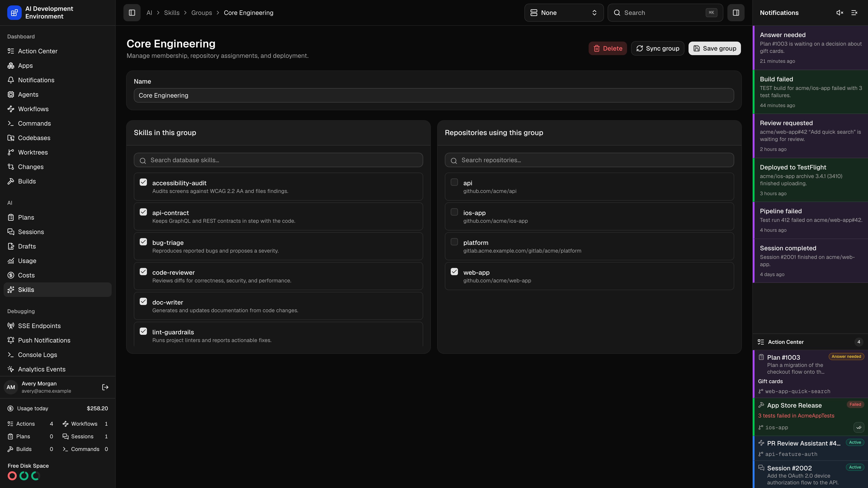Screen dimensions: 868x488
Task: Click the AI Development Environment logo
Action: (x=14, y=13)
